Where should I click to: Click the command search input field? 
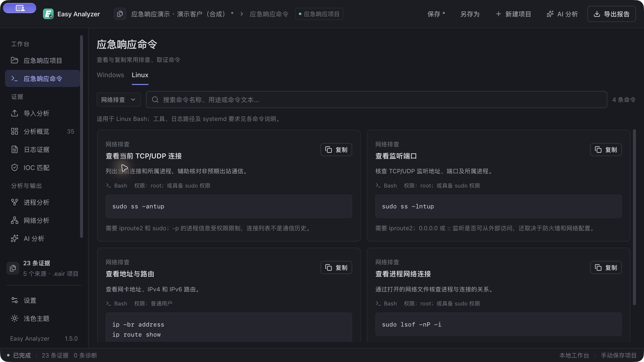pyautogui.click(x=376, y=100)
